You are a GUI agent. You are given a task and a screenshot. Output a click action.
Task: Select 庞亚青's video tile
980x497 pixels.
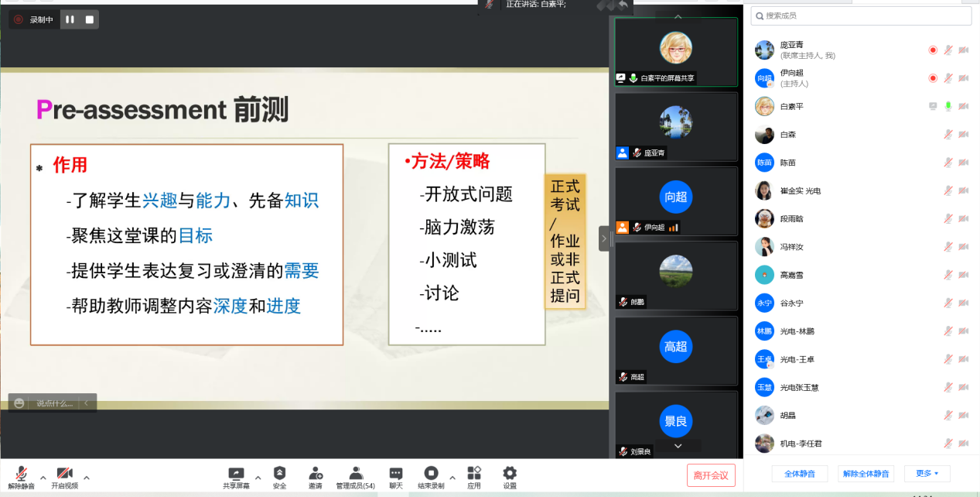pyautogui.click(x=676, y=127)
